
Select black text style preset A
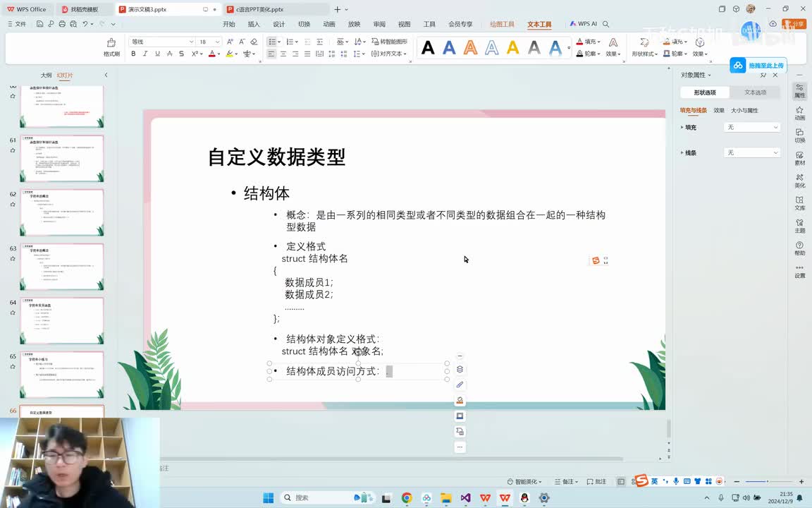coord(428,48)
